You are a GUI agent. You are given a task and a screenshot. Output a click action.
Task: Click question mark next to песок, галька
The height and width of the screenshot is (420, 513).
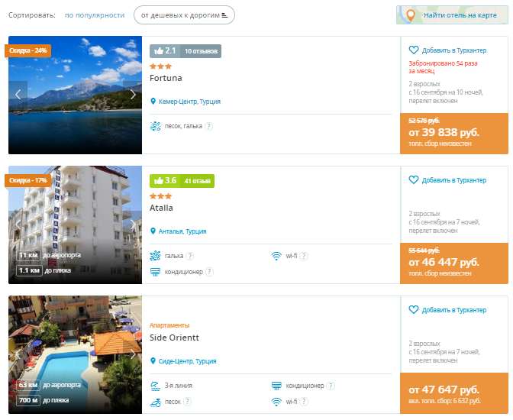208,126
